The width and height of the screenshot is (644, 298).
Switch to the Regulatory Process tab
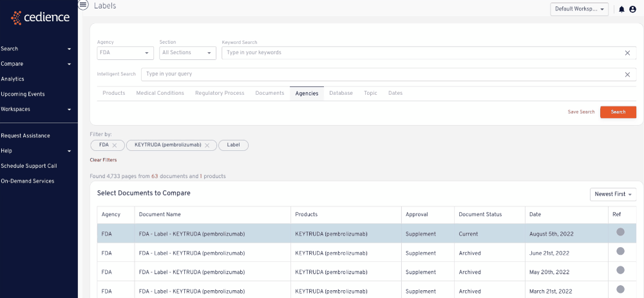coord(220,94)
